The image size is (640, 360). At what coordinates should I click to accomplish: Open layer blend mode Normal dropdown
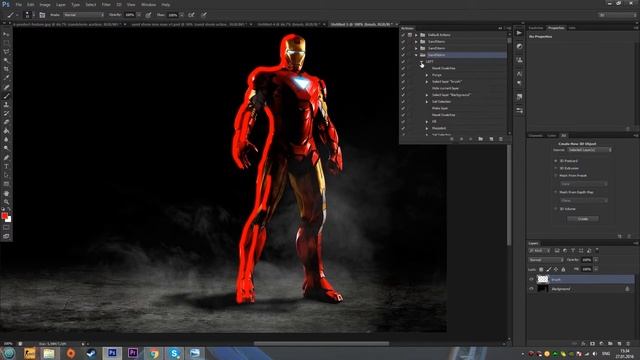[x=546, y=260]
